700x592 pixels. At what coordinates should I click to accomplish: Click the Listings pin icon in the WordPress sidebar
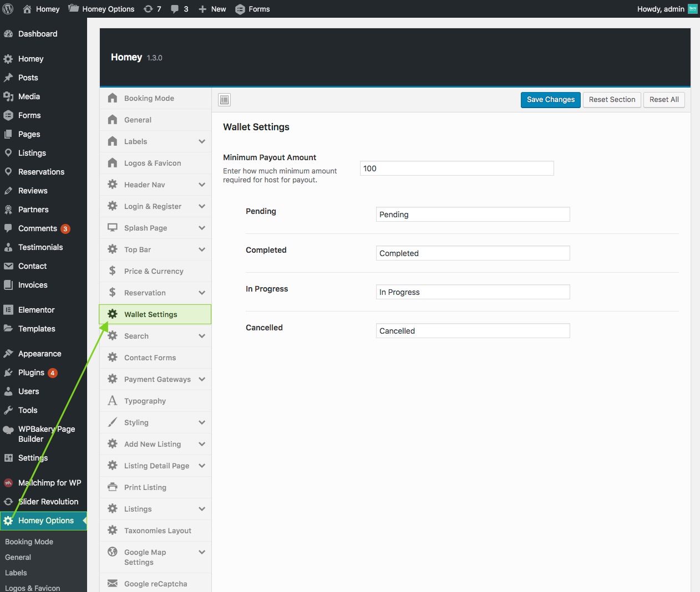(8, 153)
